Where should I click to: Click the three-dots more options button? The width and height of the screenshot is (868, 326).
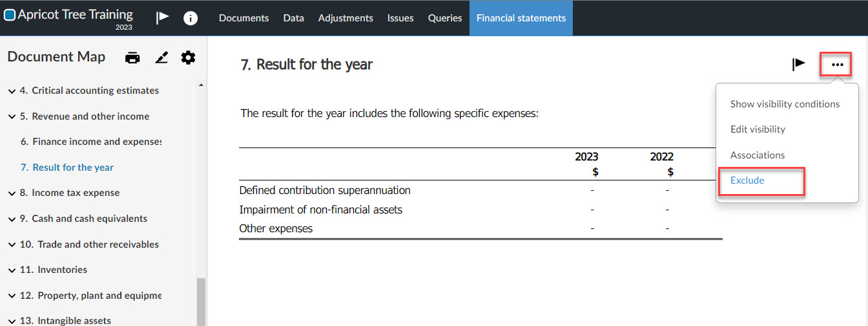coord(837,65)
